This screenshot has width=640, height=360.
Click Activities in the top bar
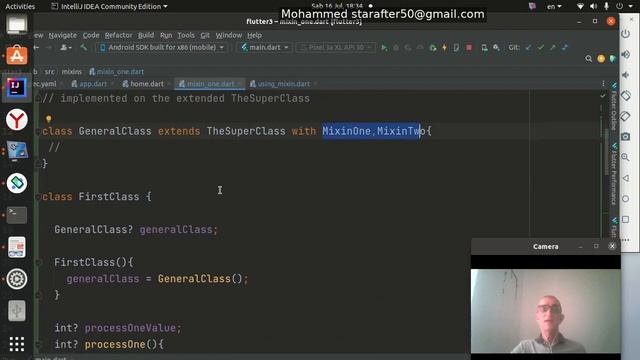pos(20,6)
